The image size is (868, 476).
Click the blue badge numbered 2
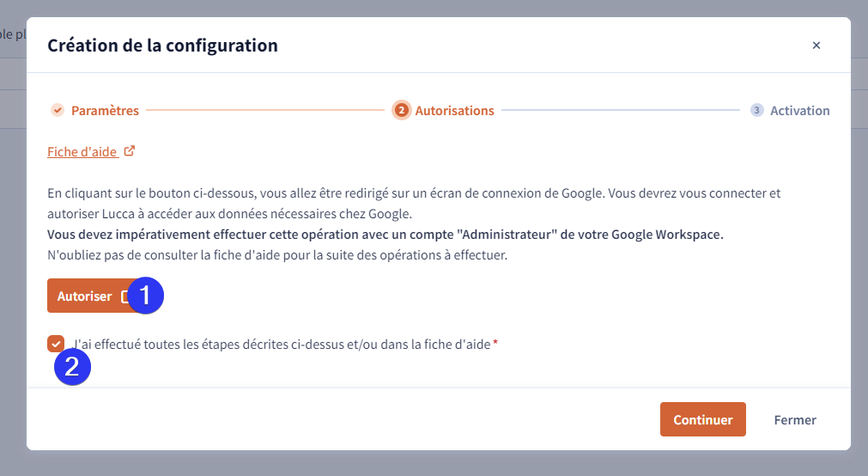point(72,367)
